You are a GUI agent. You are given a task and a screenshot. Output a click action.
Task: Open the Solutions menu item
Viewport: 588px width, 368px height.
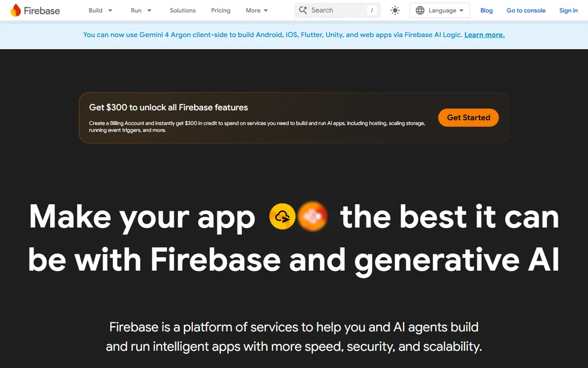point(183,11)
